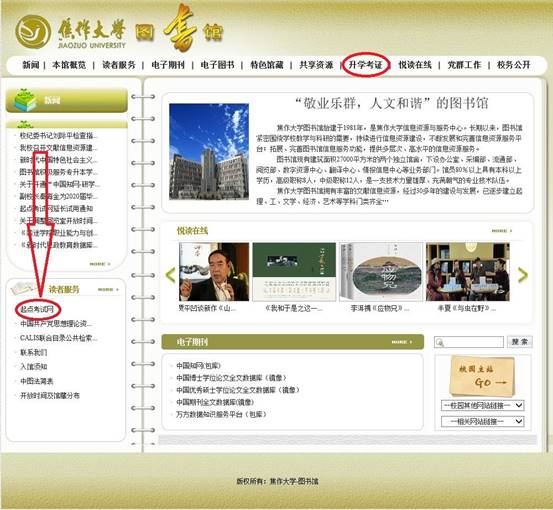This screenshot has width=553, height=510.
Task: Click the magnifier icon in search box
Action: [439, 342]
